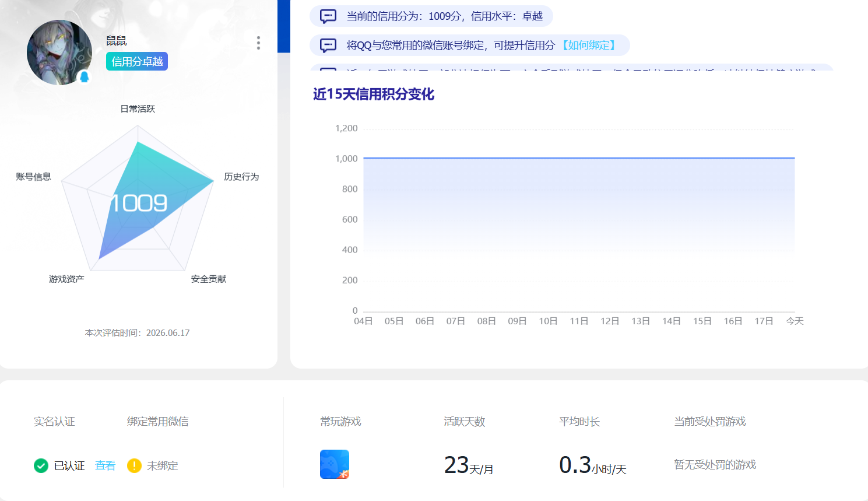The image size is (868, 501).
Task: Open the 如何绑定 link
Action: tap(589, 45)
